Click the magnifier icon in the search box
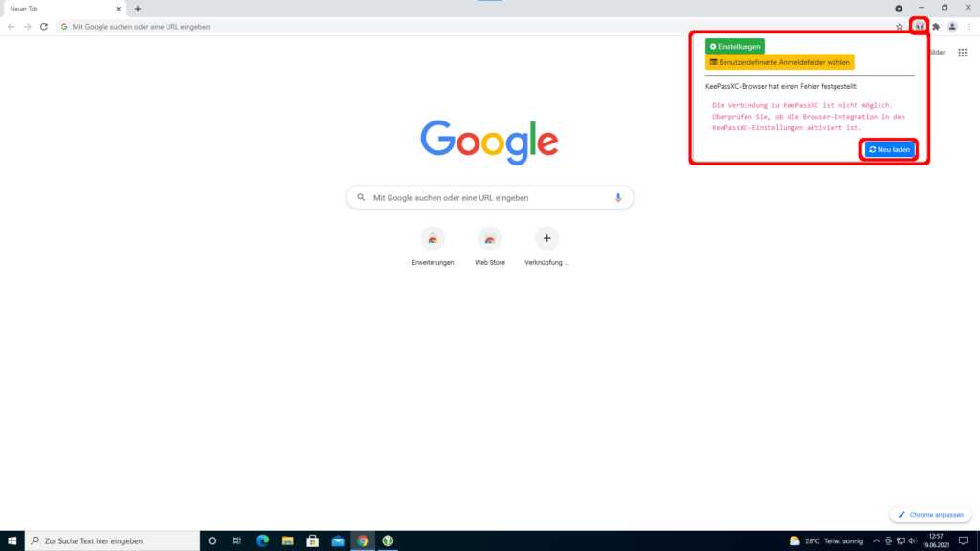980x551 pixels. click(361, 197)
